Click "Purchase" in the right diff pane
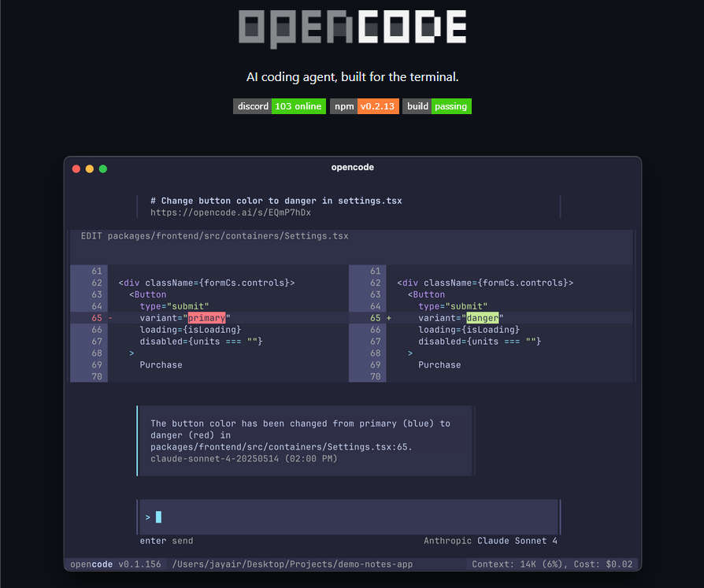Screen dimensions: 704x588 click(x=439, y=365)
